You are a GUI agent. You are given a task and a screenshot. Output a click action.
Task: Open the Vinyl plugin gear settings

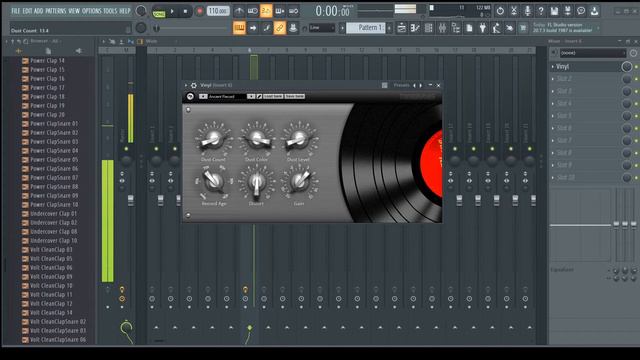coord(194,85)
